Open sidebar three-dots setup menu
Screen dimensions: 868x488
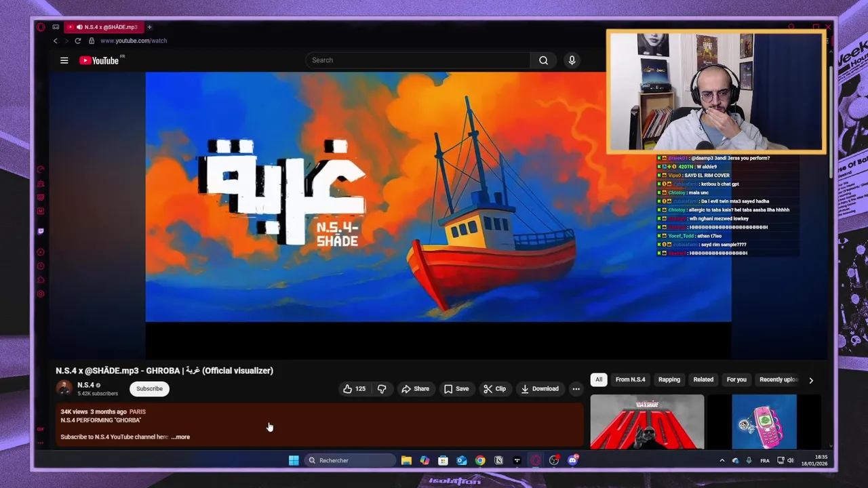41,443
